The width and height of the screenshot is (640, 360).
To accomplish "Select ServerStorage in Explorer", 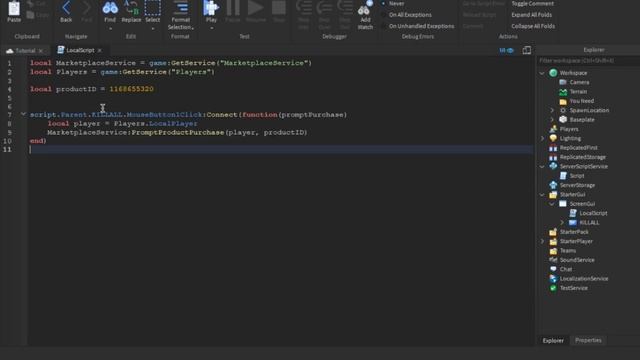I will coord(577,185).
